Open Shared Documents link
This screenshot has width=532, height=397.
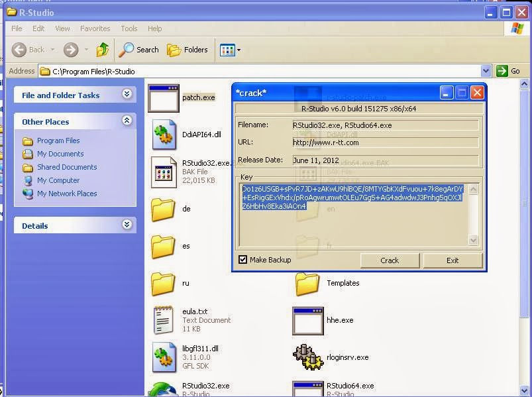coord(67,167)
